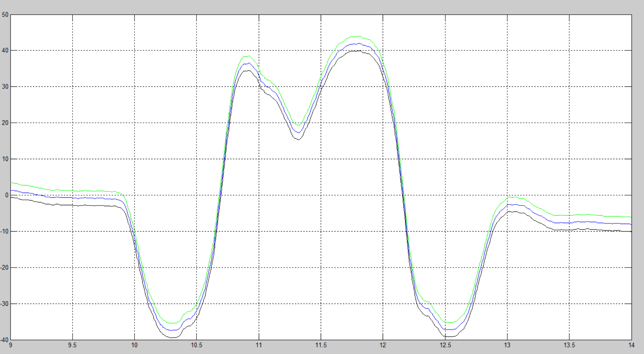This screenshot has height=354, width=644.
Task: Click the x-axis tick label 9.5
Action: pyautogui.click(x=72, y=345)
